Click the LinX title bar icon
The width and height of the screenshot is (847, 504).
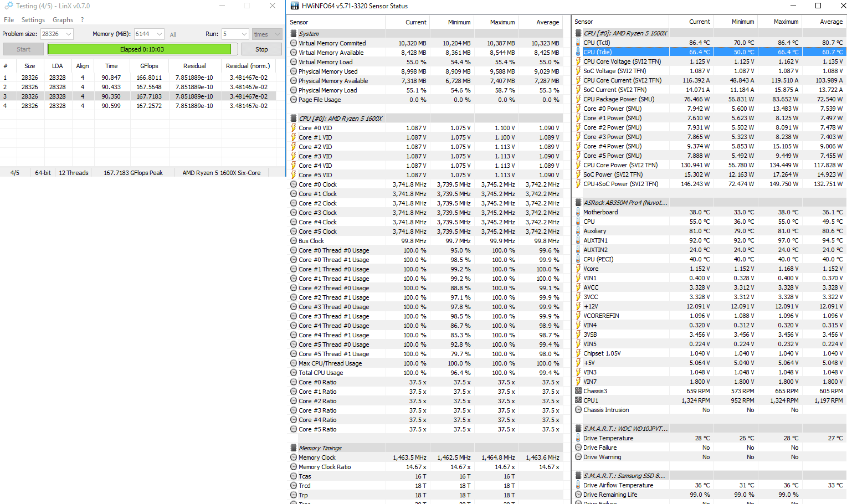click(9, 6)
